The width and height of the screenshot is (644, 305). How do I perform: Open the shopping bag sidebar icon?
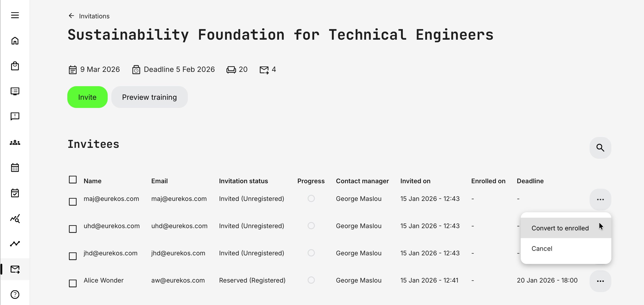tap(15, 66)
